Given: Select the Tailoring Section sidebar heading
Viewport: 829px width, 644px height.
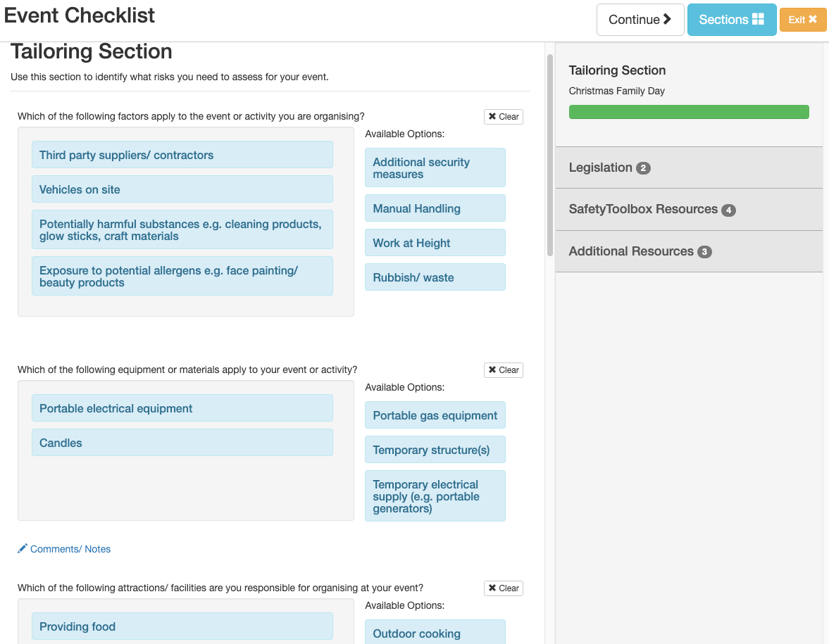Looking at the screenshot, I should [x=617, y=70].
